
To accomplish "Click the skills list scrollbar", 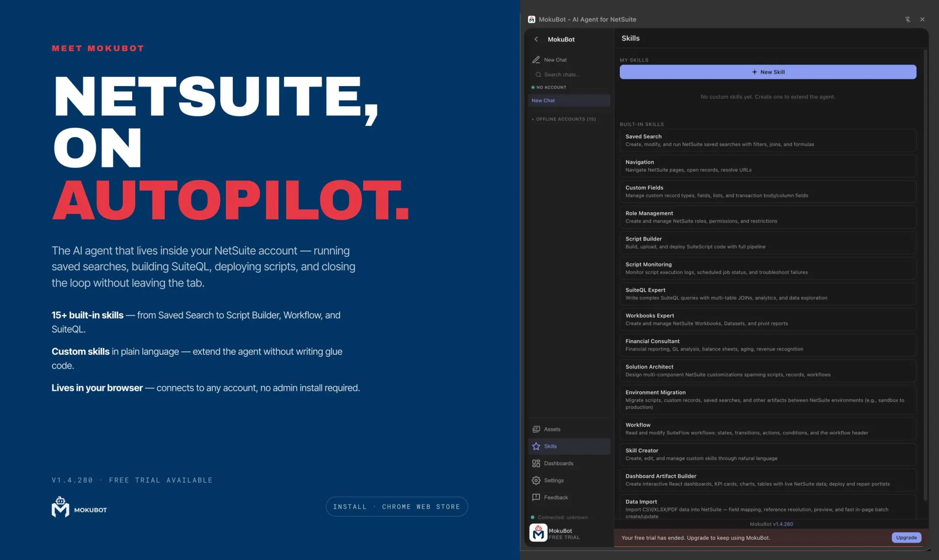I will pos(925,275).
